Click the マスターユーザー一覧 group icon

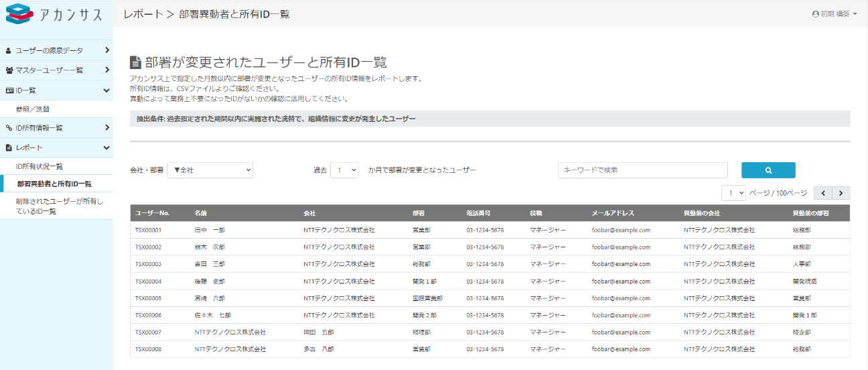tap(9, 70)
